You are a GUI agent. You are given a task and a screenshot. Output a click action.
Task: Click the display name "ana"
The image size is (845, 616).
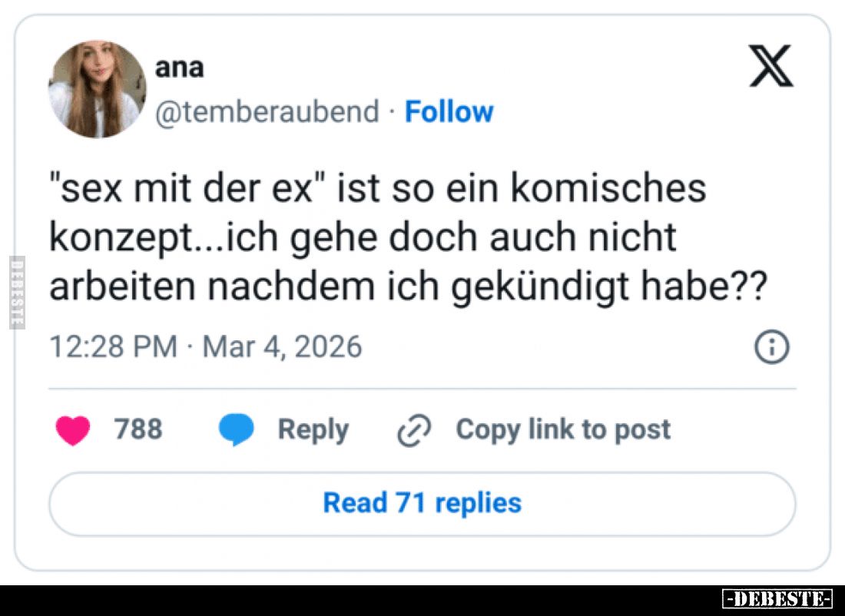pos(180,68)
